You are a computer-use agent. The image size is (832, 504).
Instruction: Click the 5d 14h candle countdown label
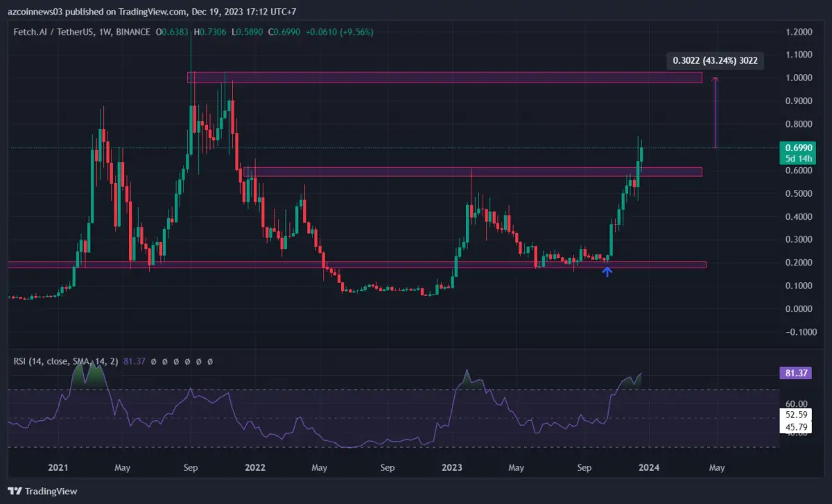798,158
